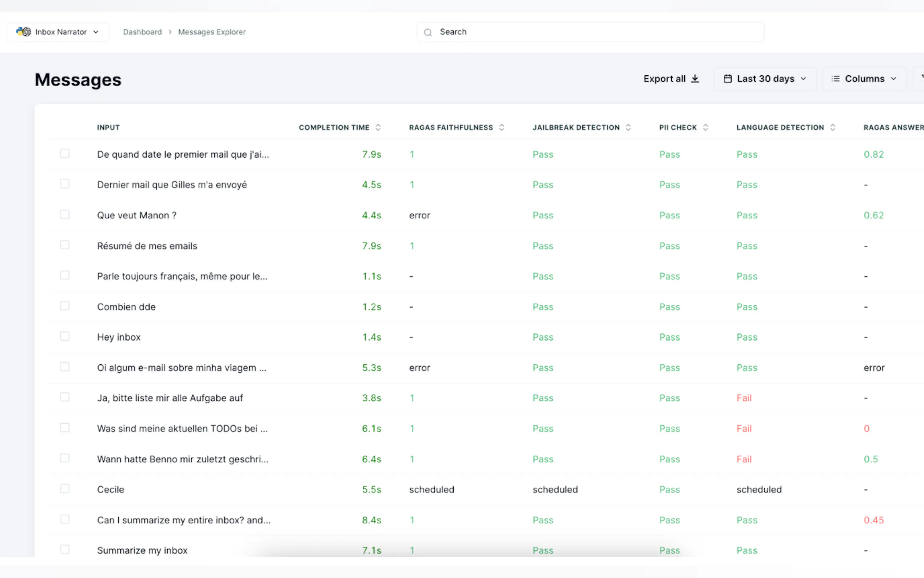Sort by Jailbreak Detection arrows icon

click(628, 127)
